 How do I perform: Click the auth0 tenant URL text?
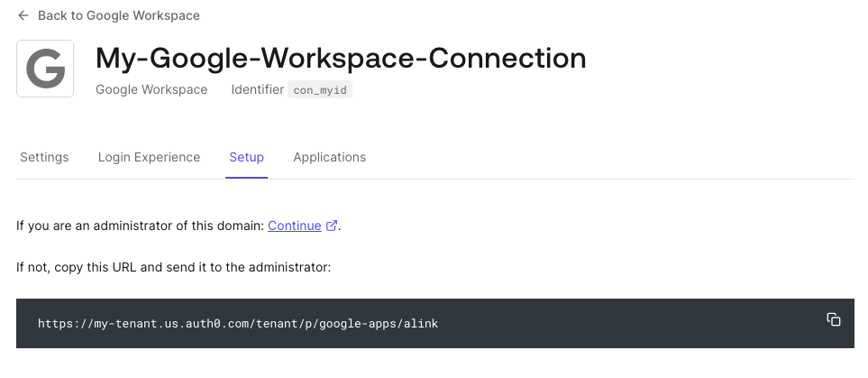click(x=238, y=324)
